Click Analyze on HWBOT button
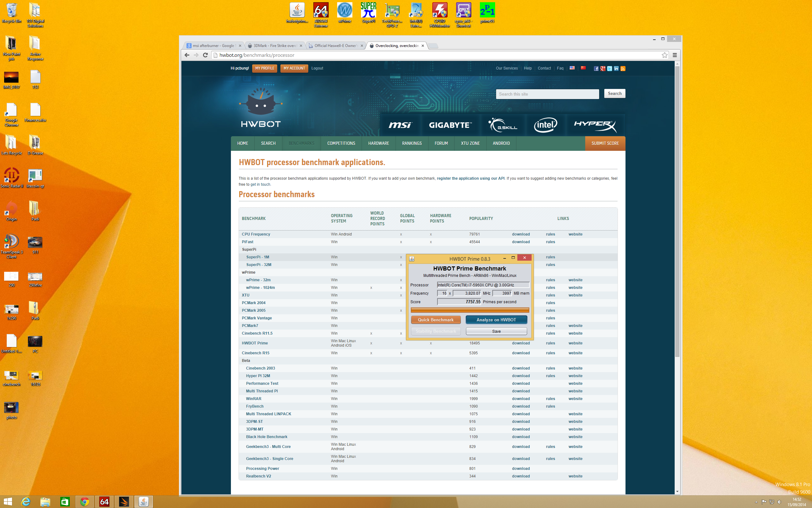Image resolution: width=812 pixels, height=508 pixels. tap(496, 319)
